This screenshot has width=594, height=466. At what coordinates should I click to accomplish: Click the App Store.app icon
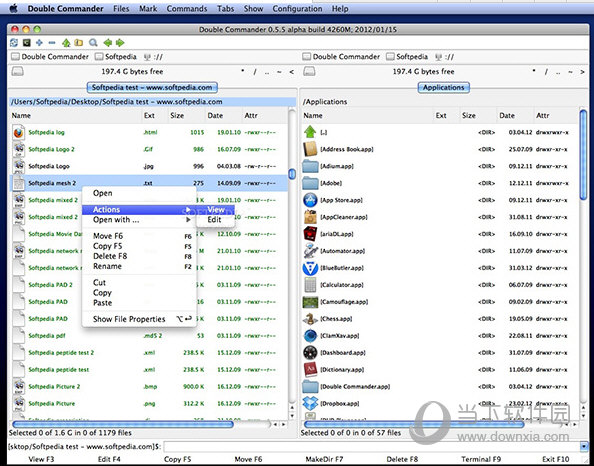tap(310, 200)
